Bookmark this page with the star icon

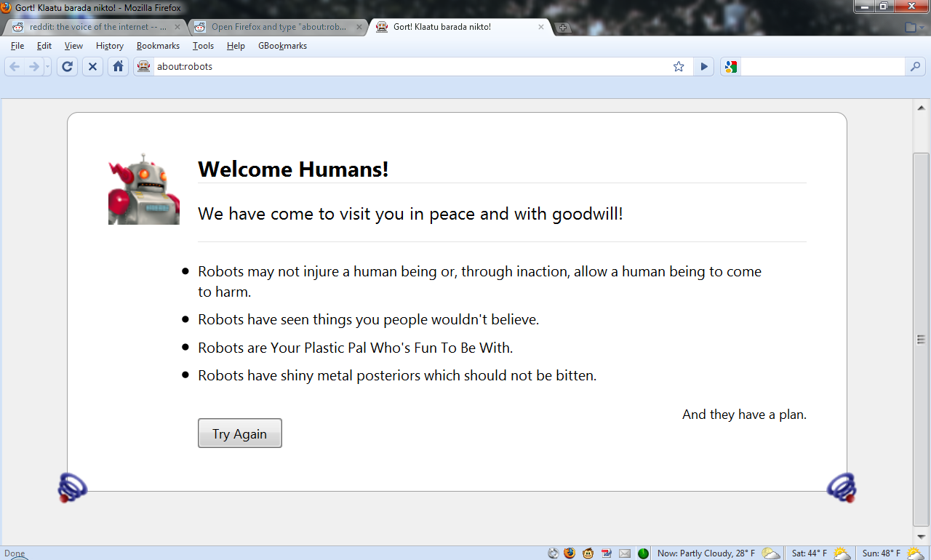679,67
